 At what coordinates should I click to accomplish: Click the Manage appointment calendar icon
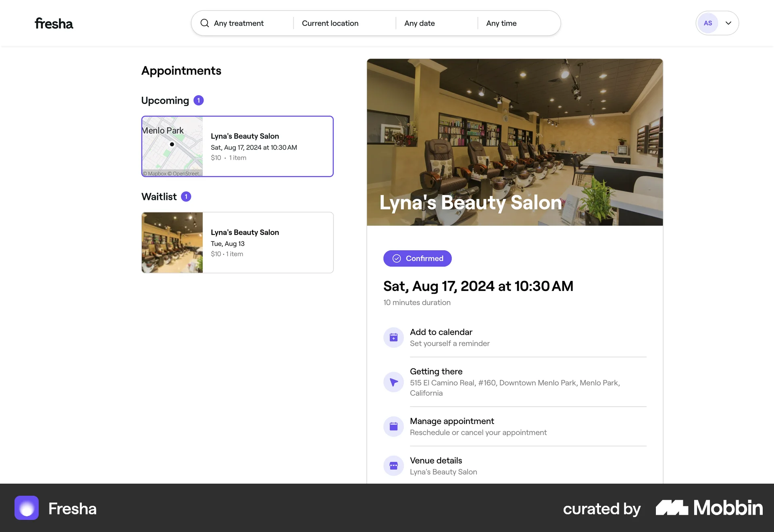point(393,426)
